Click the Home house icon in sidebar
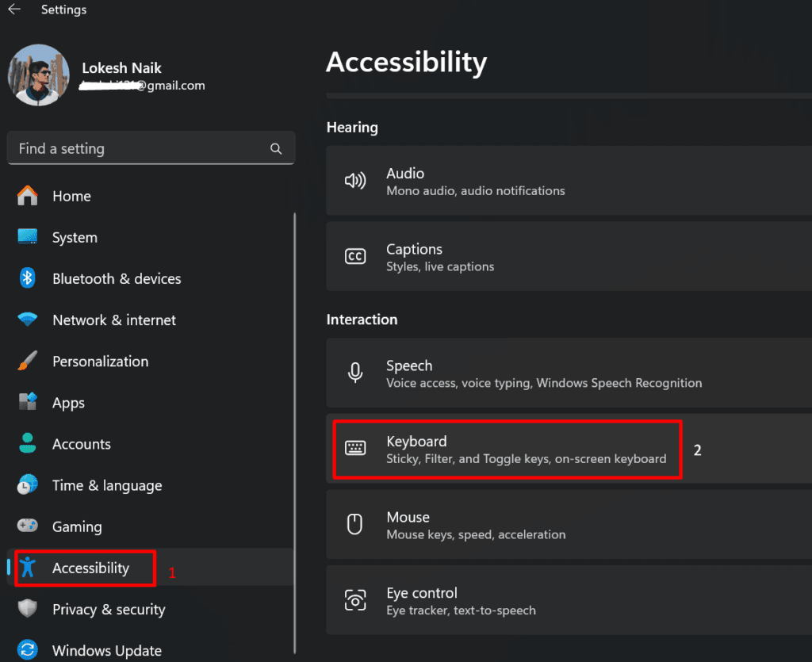Screen dimensions: 812x662 28,196
